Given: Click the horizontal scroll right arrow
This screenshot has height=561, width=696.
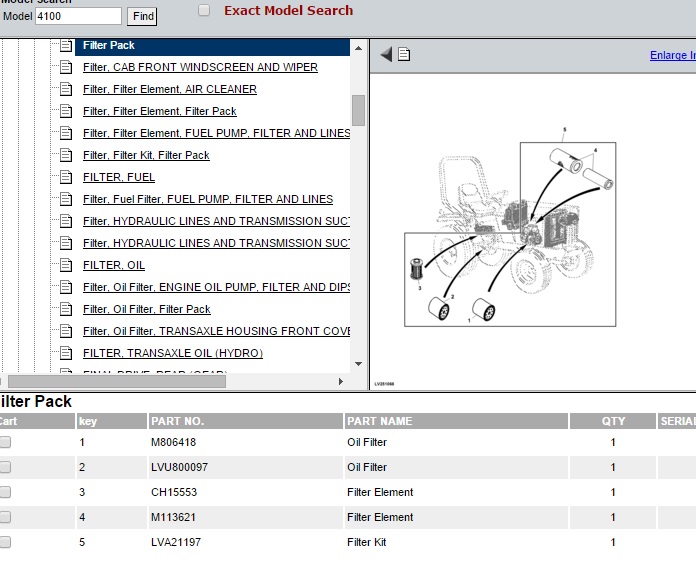Looking at the screenshot, I should click(x=340, y=382).
